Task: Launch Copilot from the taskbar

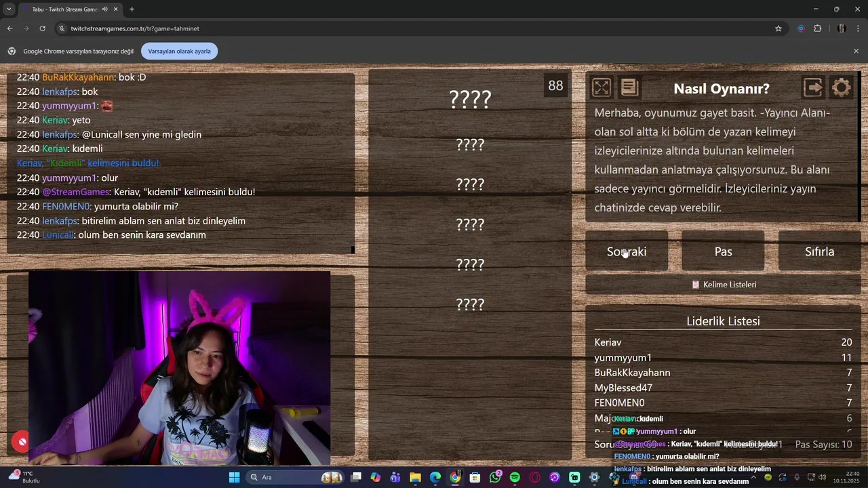Action: [376, 477]
